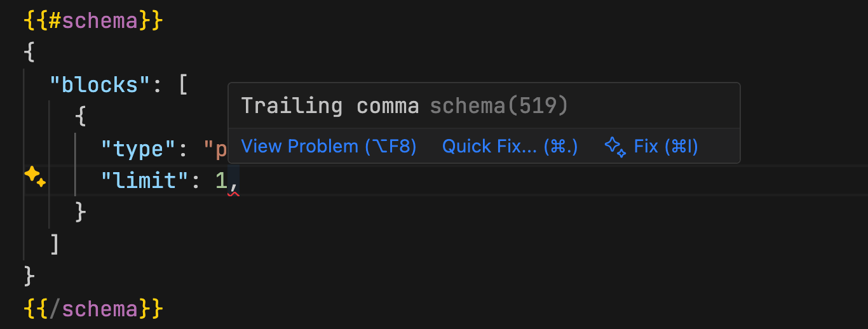Click the schema(519) error code label
868x329 pixels.
(x=499, y=105)
